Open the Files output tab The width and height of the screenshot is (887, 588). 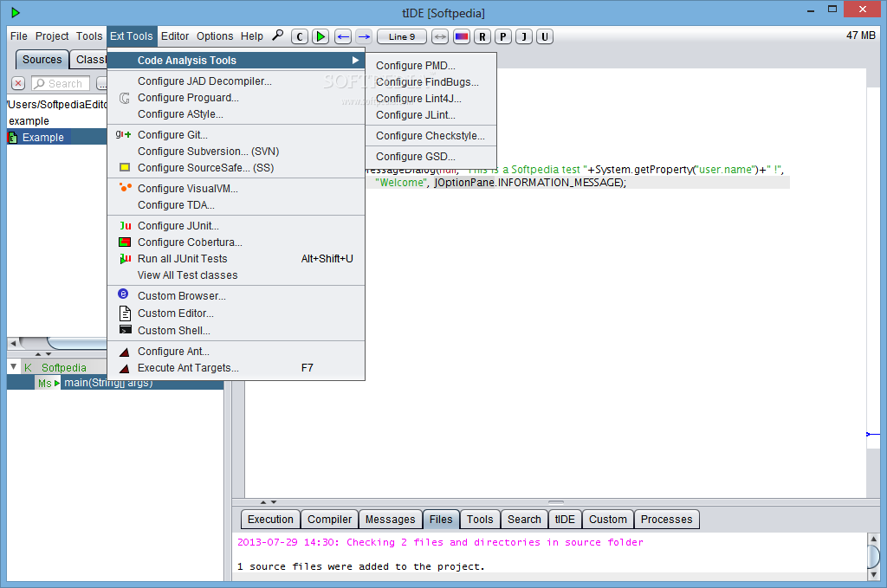click(x=441, y=519)
